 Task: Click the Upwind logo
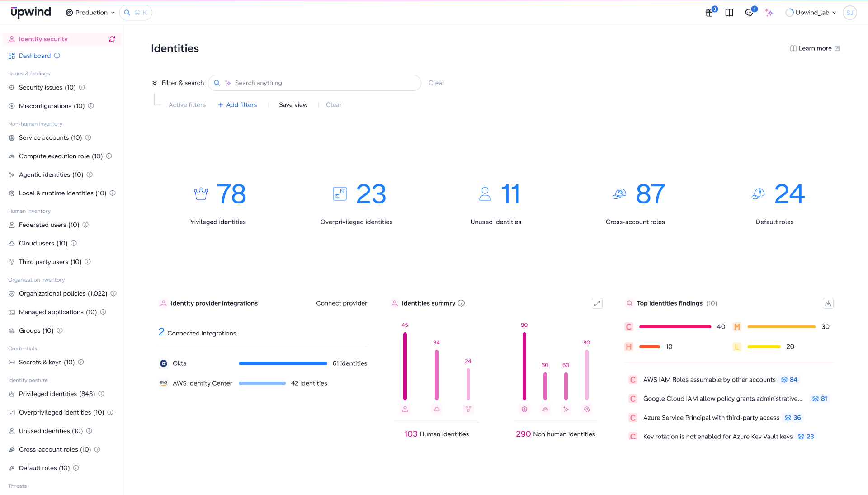point(30,13)
